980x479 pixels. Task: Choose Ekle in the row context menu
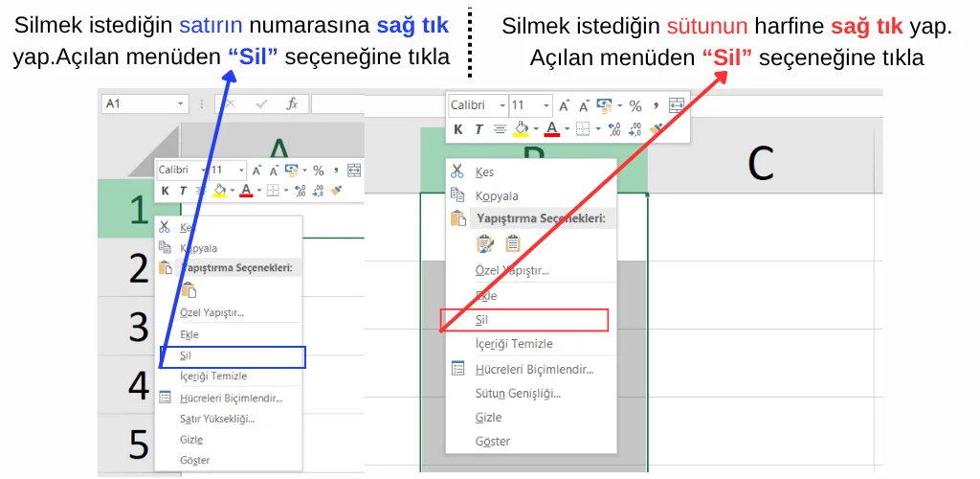coord(189,334)
